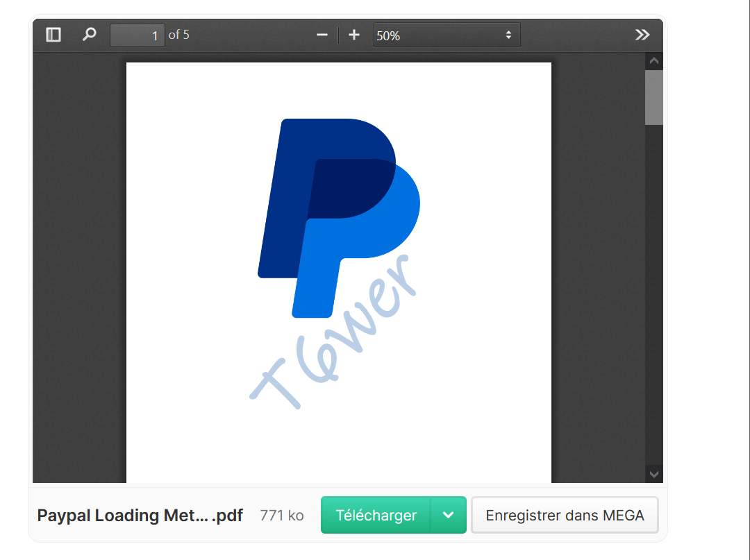Image resolution: width=750 pixels, height=560 pixels.
Task: Open the 50% zoom level dropdown
Action: [447, 35]
